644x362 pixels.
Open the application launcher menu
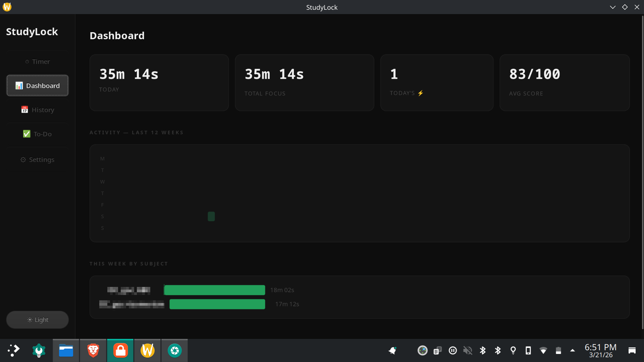click(13, 351)
